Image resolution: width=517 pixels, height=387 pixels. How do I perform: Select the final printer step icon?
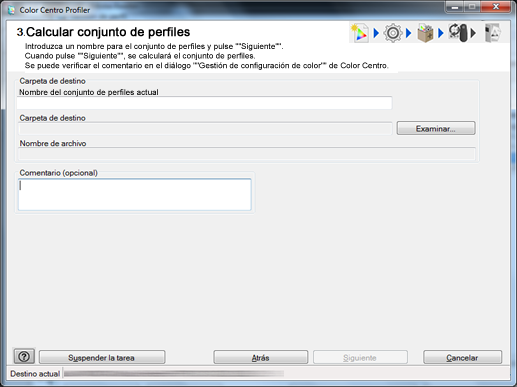pyautogui.click(x=493, y=33)
